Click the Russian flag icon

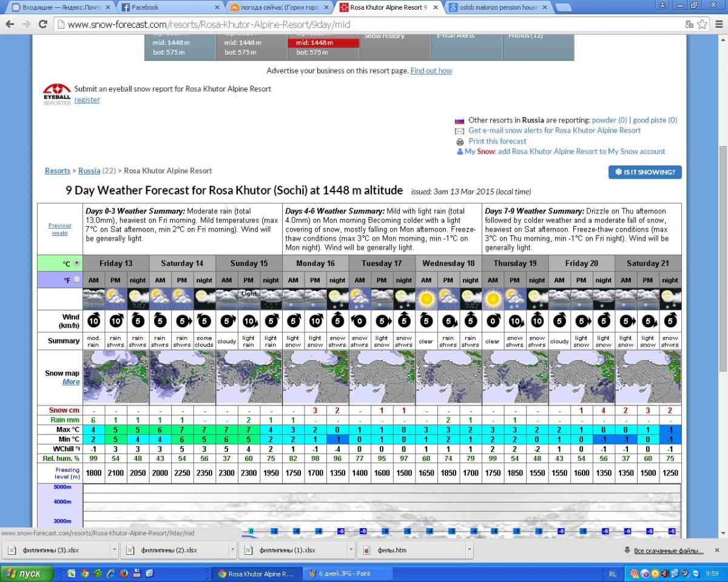tap(459, 121)
